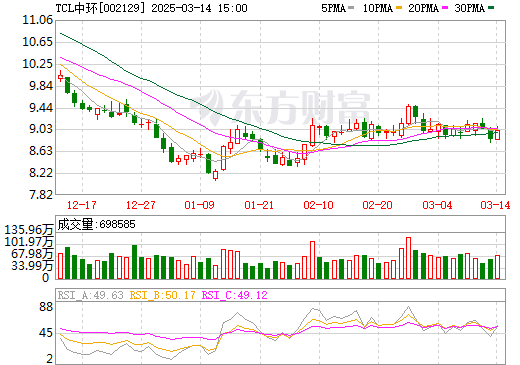The height and width of the screenshot is (365, 520).
Task: Select the 02-10 date axis label
Action: click(x=318, y=205)
